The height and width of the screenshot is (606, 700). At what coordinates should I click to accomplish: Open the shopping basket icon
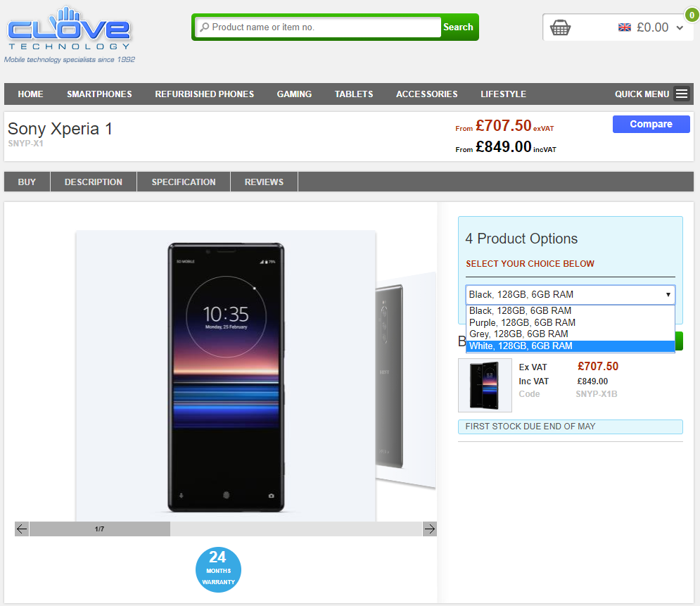coord(560,27)
